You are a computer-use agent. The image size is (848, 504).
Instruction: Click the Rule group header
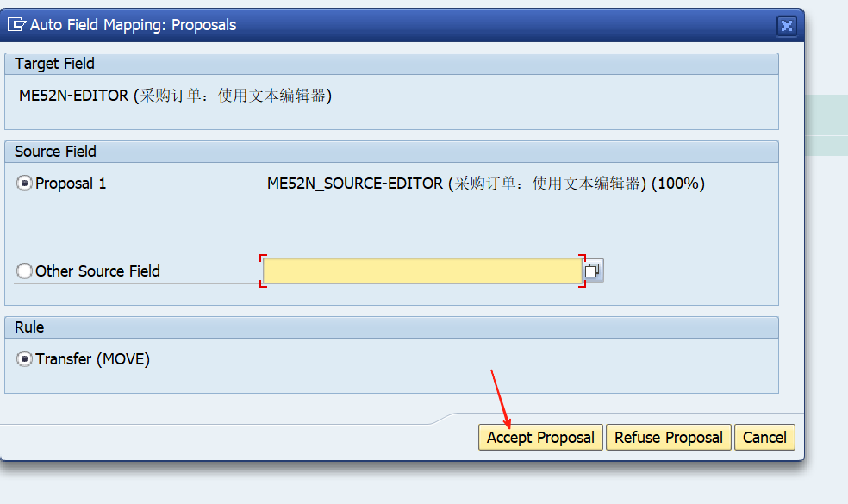pos(391,327)
